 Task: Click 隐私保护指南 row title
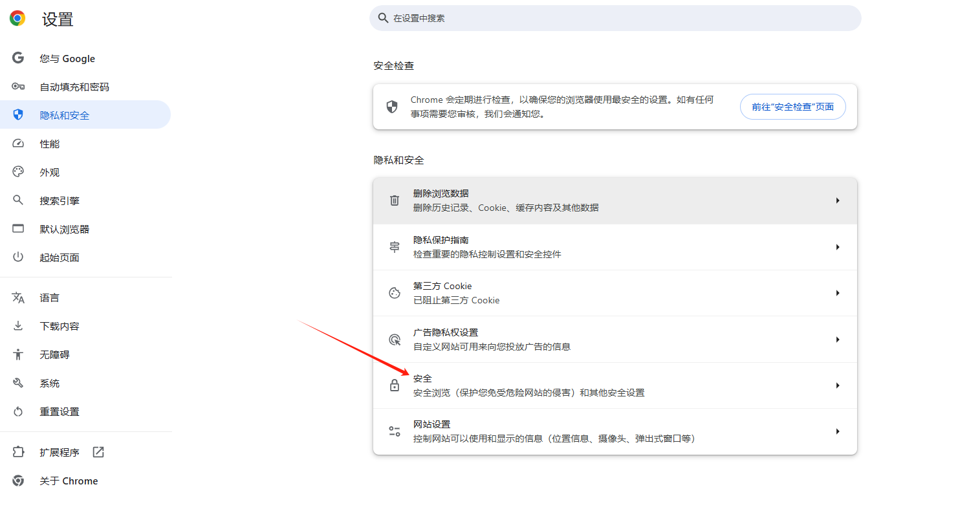click(x=441, y=240)
